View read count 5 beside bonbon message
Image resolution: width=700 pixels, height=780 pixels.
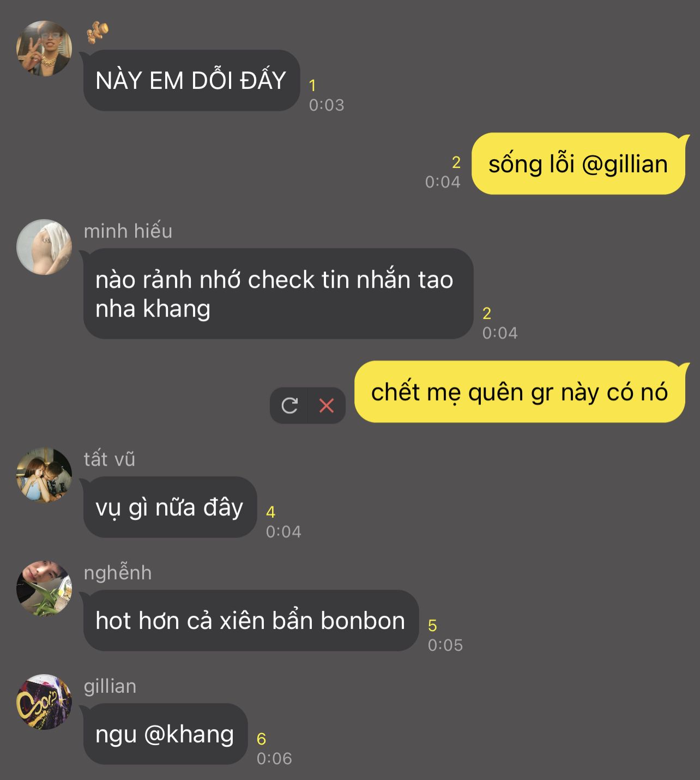pyautogui.click(x=432, y=625)
